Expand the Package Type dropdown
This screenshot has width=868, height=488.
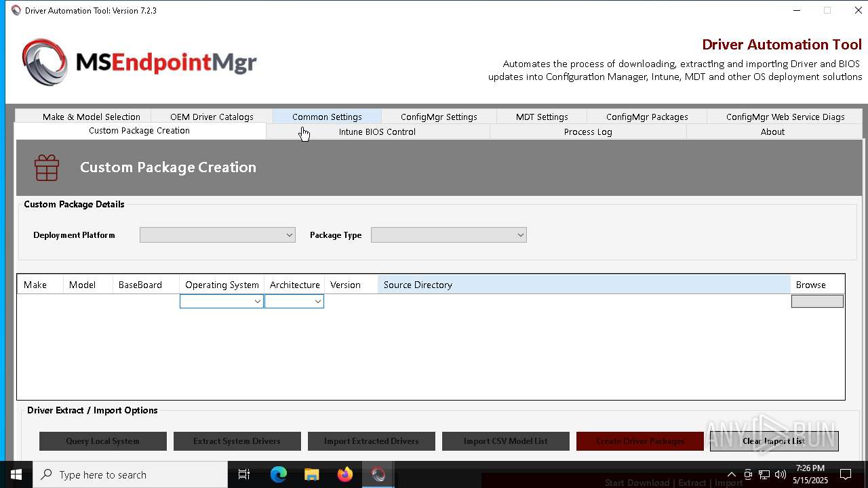pyautogui.click(x=449, y=235)
